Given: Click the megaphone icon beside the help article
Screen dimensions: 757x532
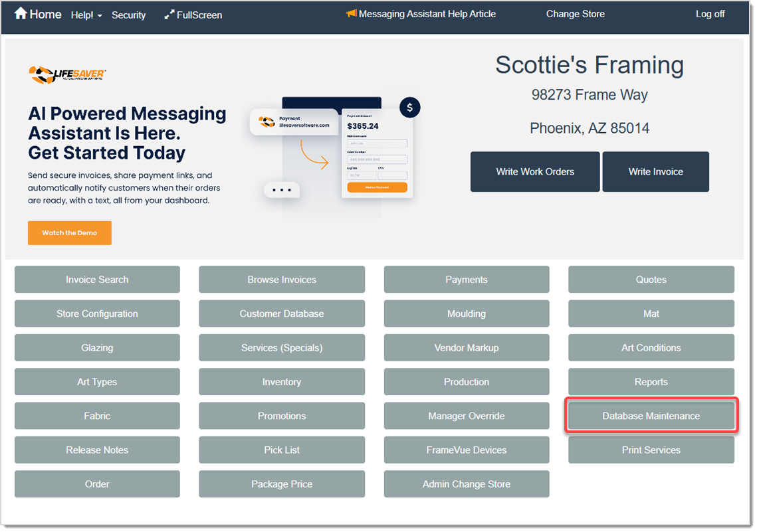Looking at the screenshot, I should click(x=351, y=13).
